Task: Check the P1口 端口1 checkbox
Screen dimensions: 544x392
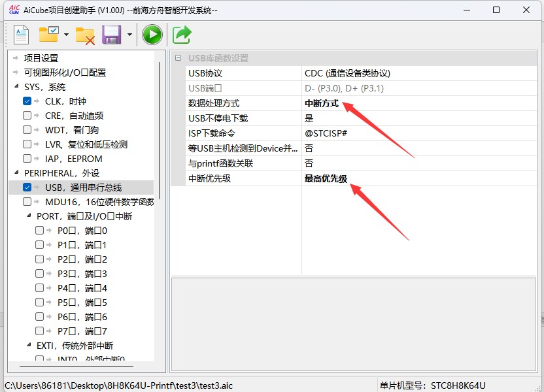Action: click(x=39, y=245)
